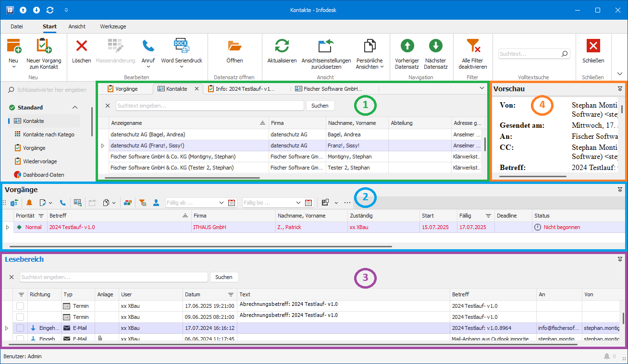Viewport: 628px width, 364px height.
Task: Click Suchen button in Kontakte search bar
Action: pyautogui.click(x=320, y=106)
